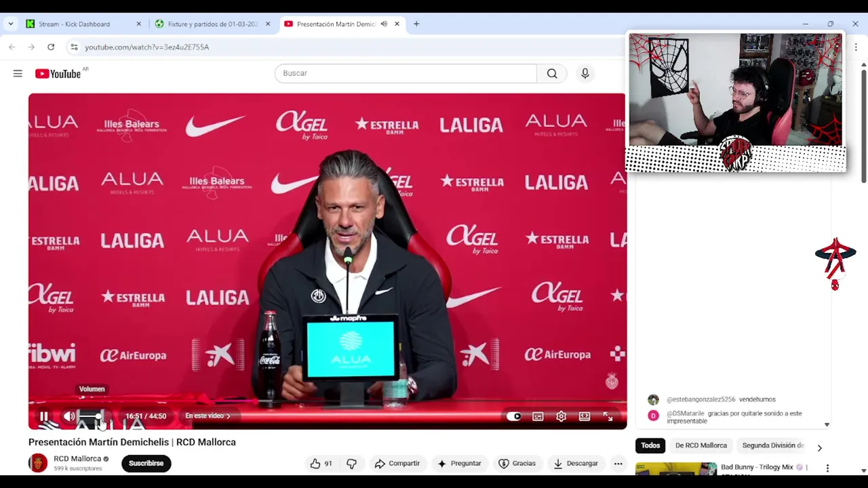This screenshot has width=868, height=488.
Task: Mute the tab via its speaker icon
Action: click(384, 24)
